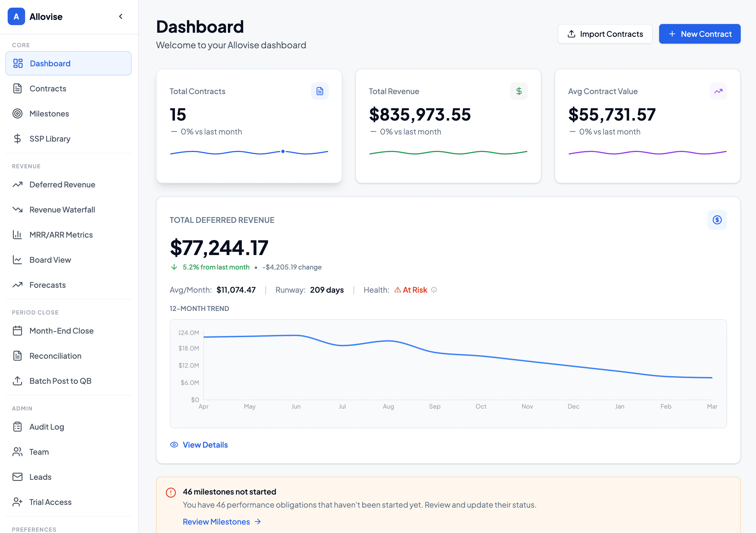Screen dimensions: 756x533
Task: Click the dollar icon on Total Revenue card
Action: [x=519, y=91]
